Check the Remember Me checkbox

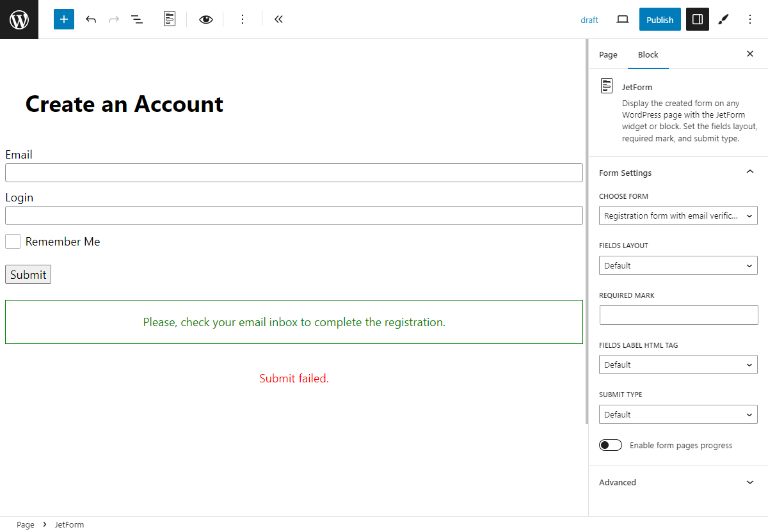(x=12, y=241)
